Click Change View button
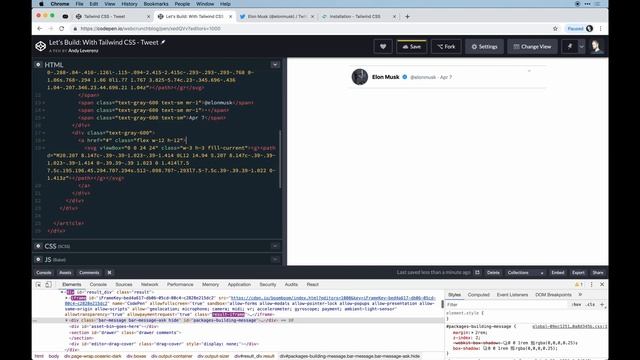The image size is (640, 360). (532, 47)
